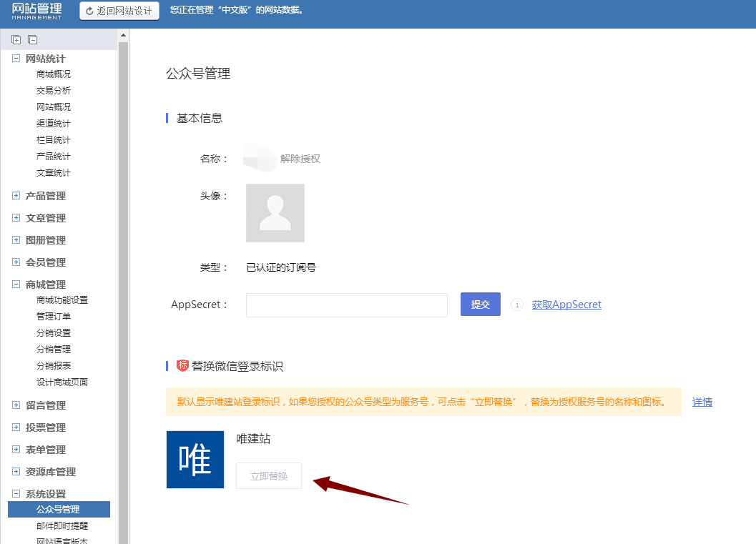
Task: Open the 获取AppSecret link
Action: pyautogui.click(x=566, y=305)
